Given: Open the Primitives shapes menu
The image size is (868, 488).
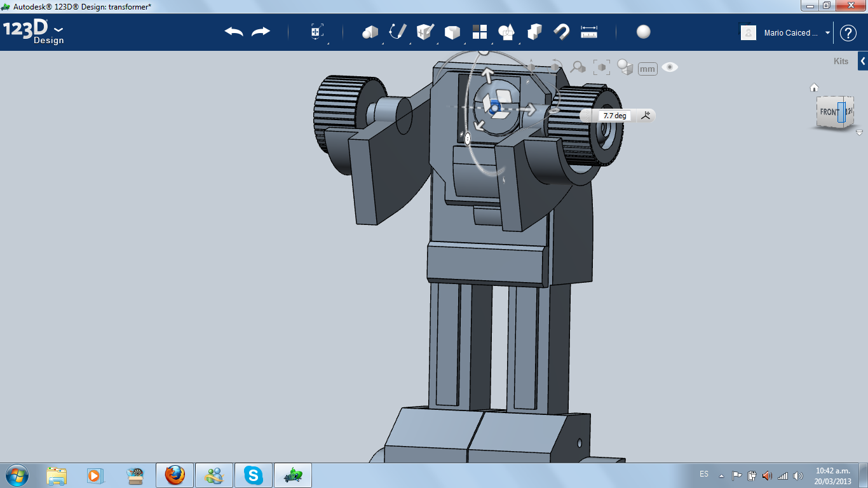Looking at the screenshot, I should 370,32.
